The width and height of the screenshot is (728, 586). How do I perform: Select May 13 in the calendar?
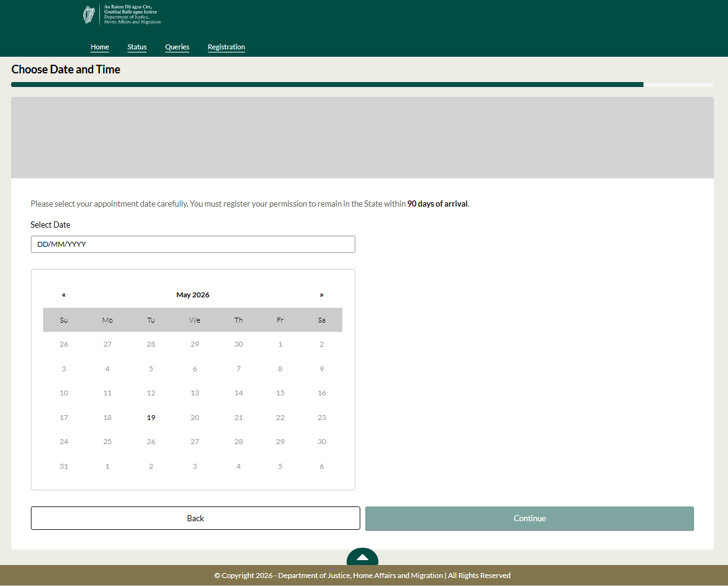195,393
